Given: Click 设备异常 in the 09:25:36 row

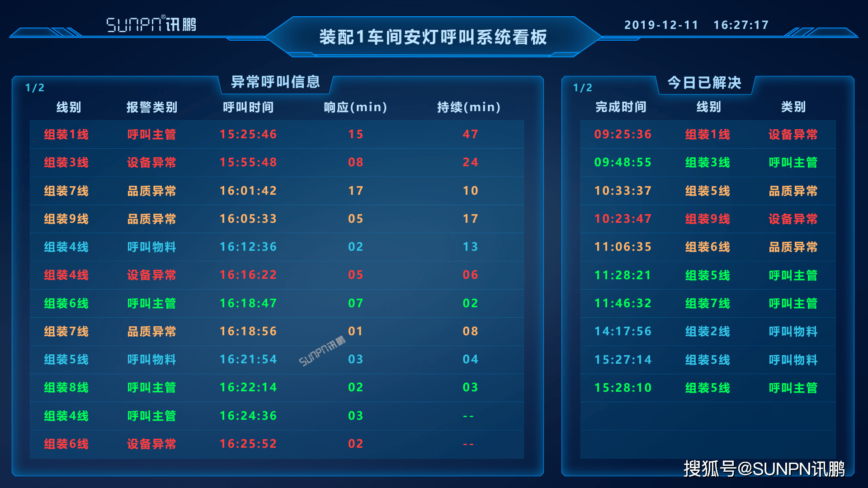Looking at the screenshot, I should (793, 134).
